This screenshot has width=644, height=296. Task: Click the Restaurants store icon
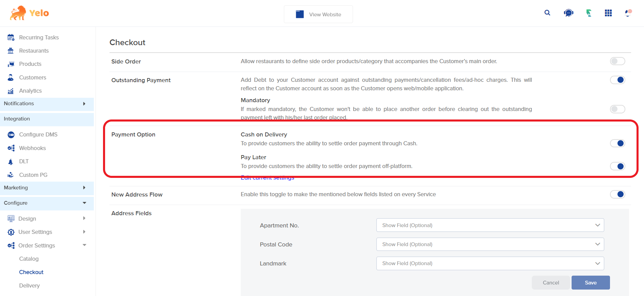(11, 51)
